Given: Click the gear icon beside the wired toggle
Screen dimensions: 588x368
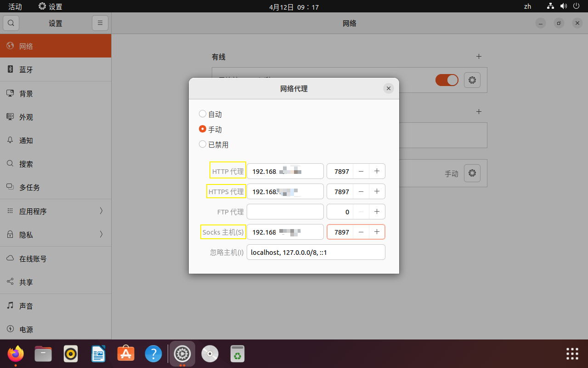Looking at the screenshot, I should [x=472, y=80].
